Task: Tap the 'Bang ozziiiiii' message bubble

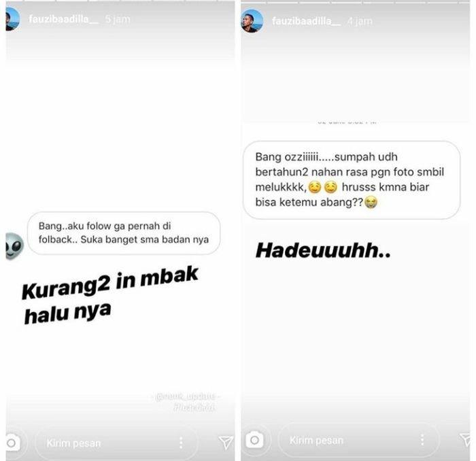Action: click(x=352, y=180)
